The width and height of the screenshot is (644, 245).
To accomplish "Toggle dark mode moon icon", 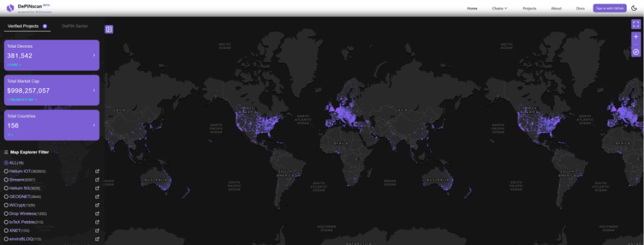I will pos(634,8).
